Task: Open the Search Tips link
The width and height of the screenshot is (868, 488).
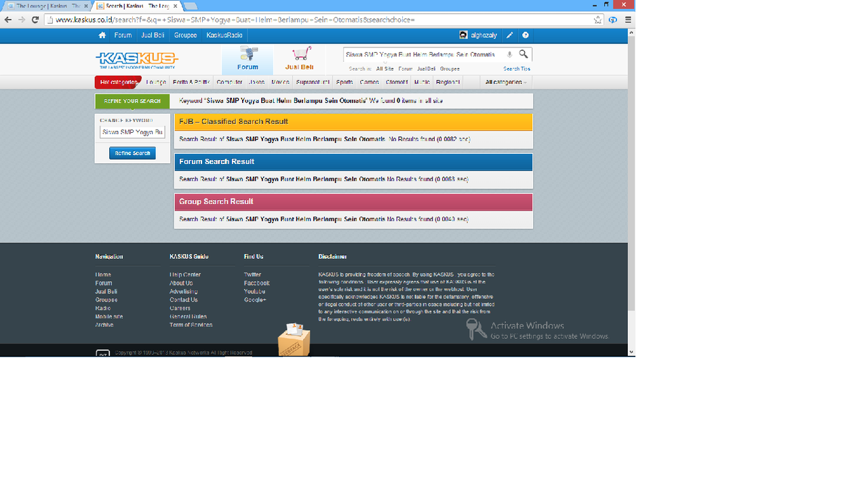Action: click(517, 68)
